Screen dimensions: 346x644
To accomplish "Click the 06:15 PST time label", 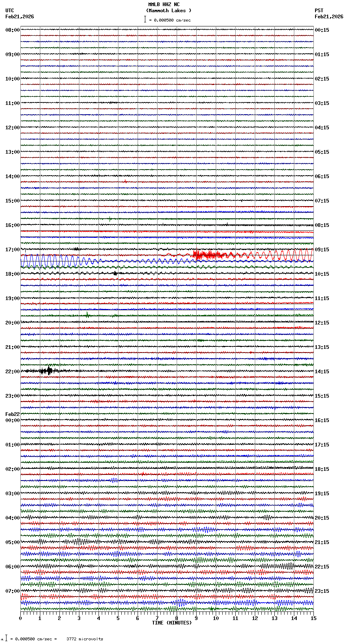I will [322, 176].
